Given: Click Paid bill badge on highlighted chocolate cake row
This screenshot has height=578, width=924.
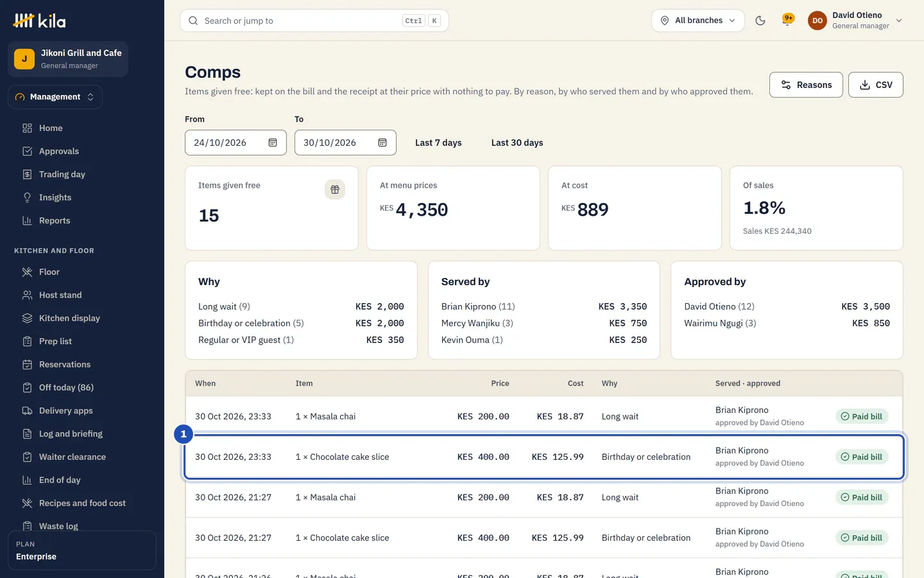Looking at the screenshot, I should pyautogui.click(x=862, y=457).
